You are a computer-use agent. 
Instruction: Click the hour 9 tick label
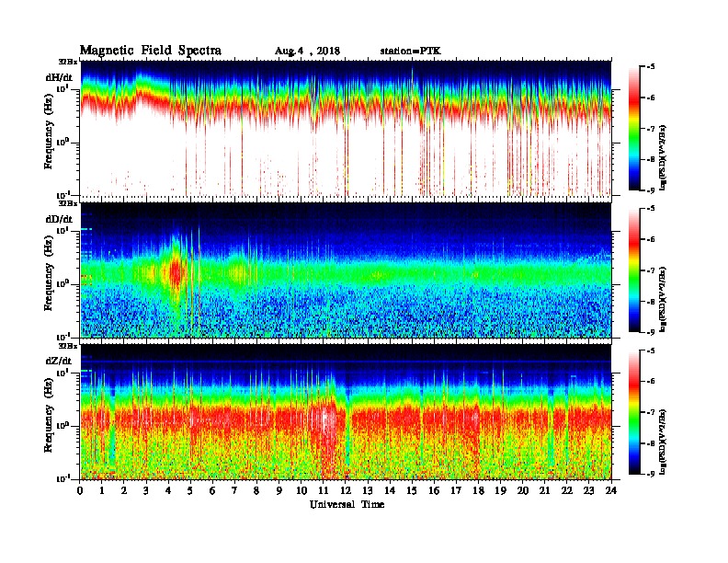pos(279,490)
